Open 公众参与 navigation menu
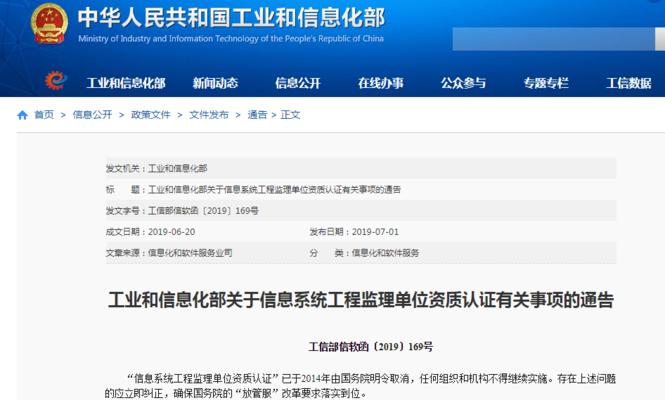Screen dimensions: 665x400 [463, 83]
